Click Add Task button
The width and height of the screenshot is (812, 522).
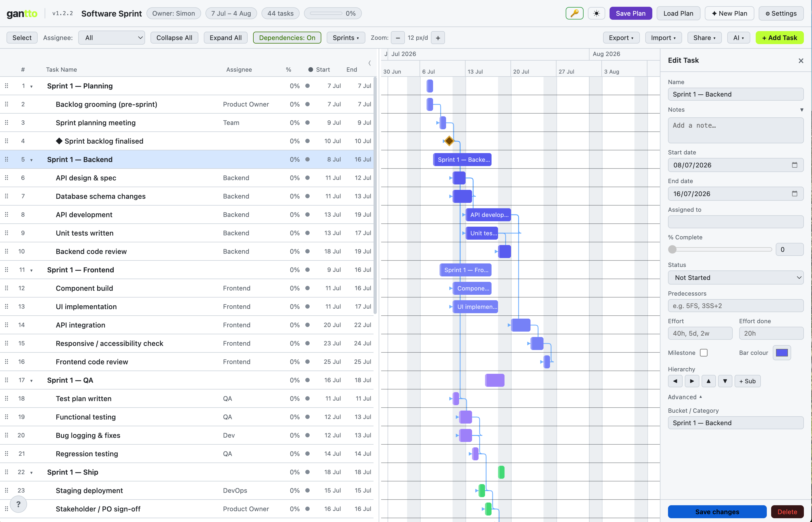pyautogui.click(x=780, y=38)
